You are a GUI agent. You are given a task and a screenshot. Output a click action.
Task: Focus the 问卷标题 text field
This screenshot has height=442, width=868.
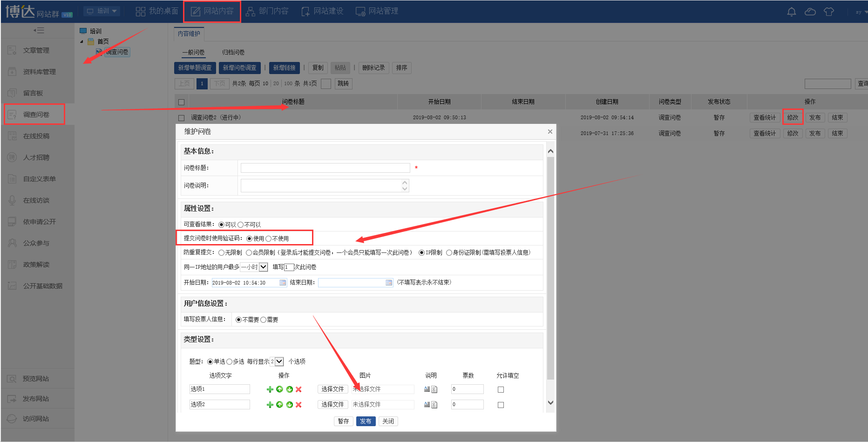click(x=325, y=168)
